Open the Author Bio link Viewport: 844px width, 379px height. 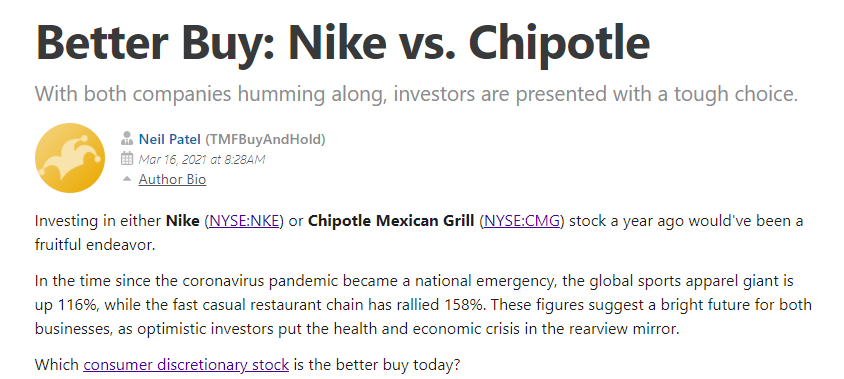point(172,179)
